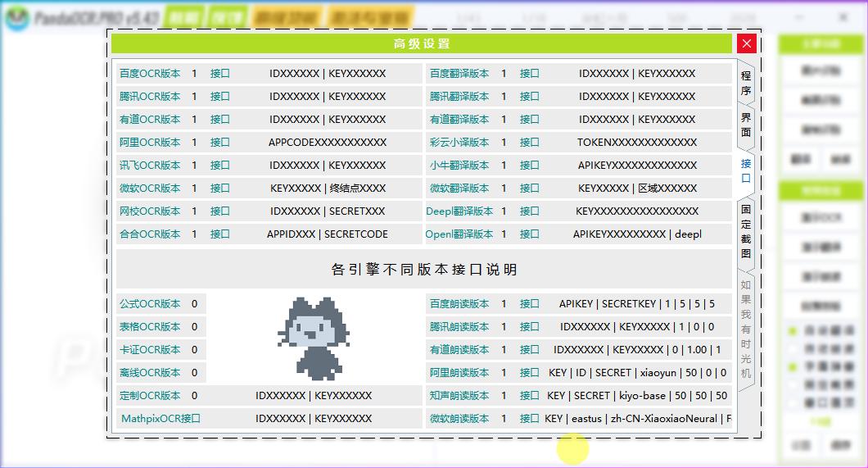The height and width of the screenshot is (468, 868).
Task: Click the 卡证OCR版本 label
Action: point(150,349)
